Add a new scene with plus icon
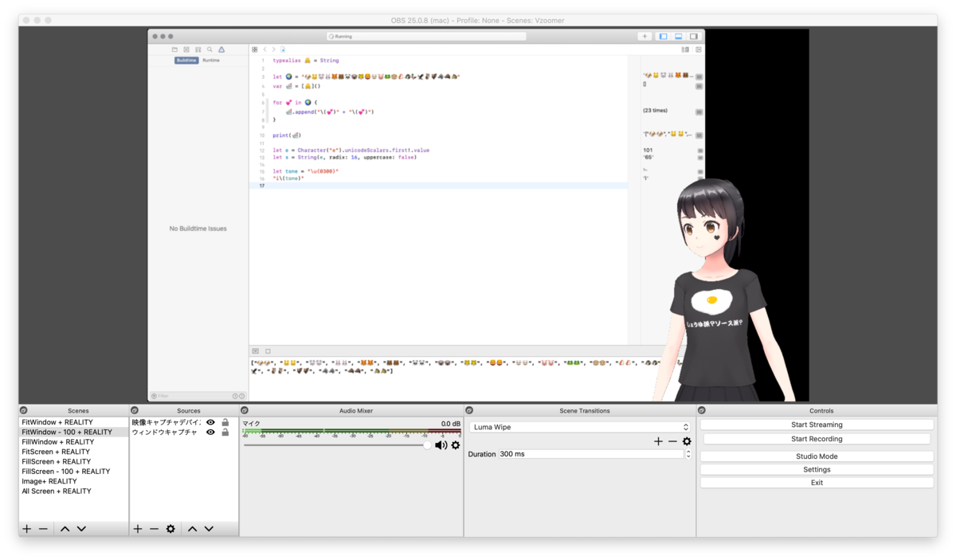 coord(26,529)
